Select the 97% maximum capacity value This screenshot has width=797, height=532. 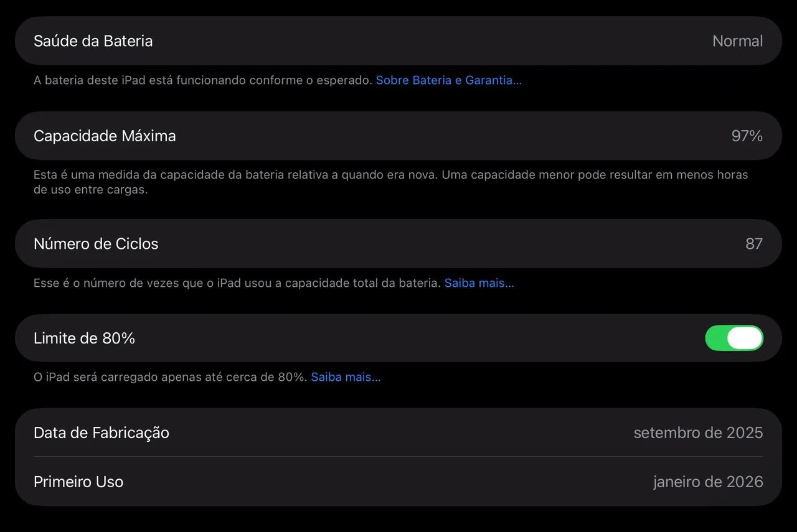coord(747,136)
